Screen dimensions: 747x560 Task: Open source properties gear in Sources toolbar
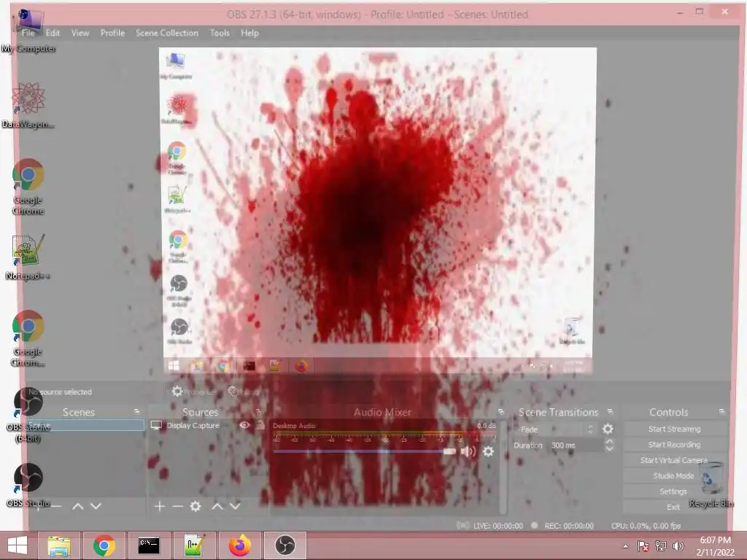pyautogui.click(x=196, y=506)
